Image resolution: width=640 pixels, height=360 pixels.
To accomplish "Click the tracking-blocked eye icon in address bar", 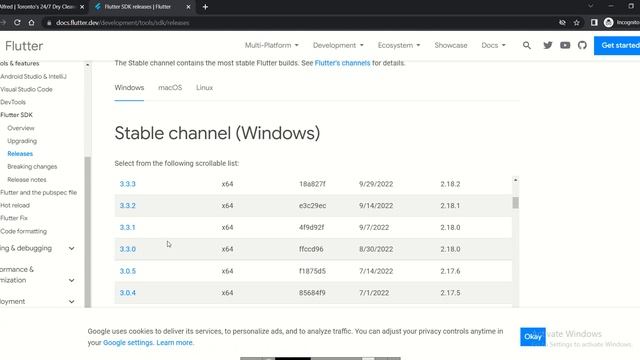I will click(562, 22).
